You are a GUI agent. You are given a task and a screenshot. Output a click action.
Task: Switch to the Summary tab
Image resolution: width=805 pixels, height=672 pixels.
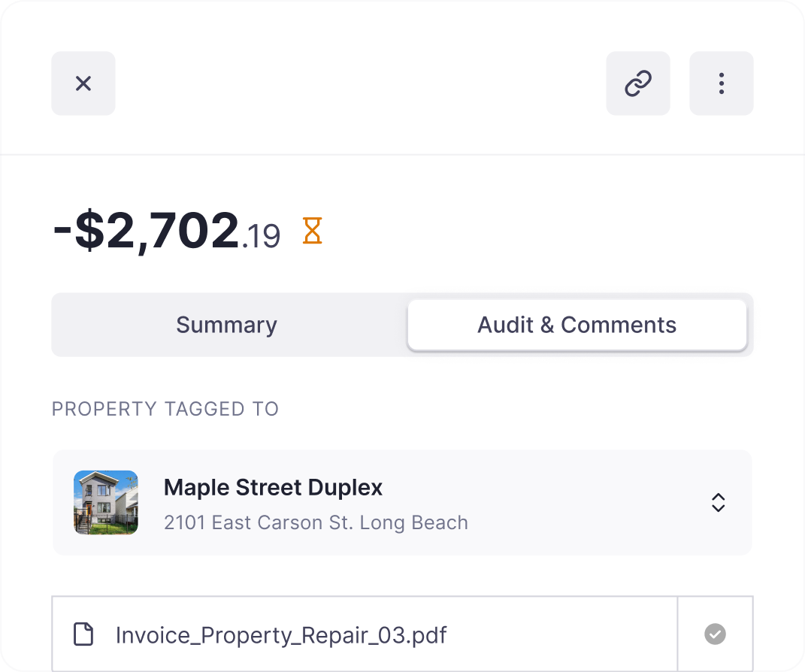[226, 325]
